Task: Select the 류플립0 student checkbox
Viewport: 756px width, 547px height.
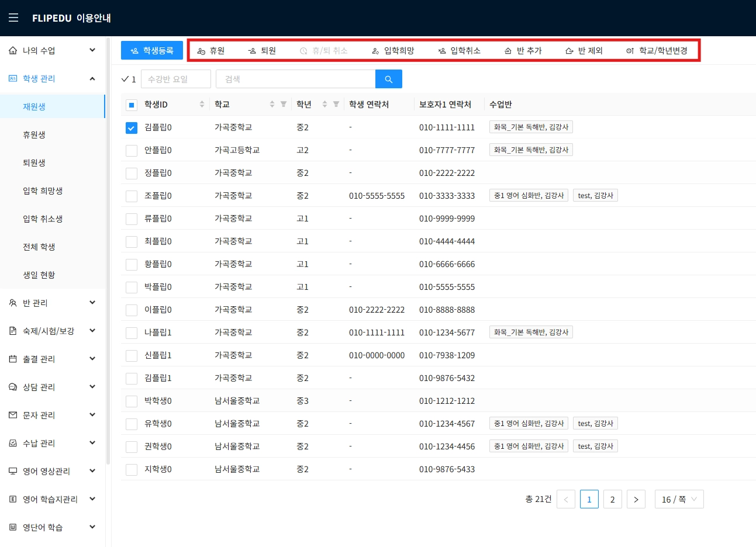Action: 132,219
